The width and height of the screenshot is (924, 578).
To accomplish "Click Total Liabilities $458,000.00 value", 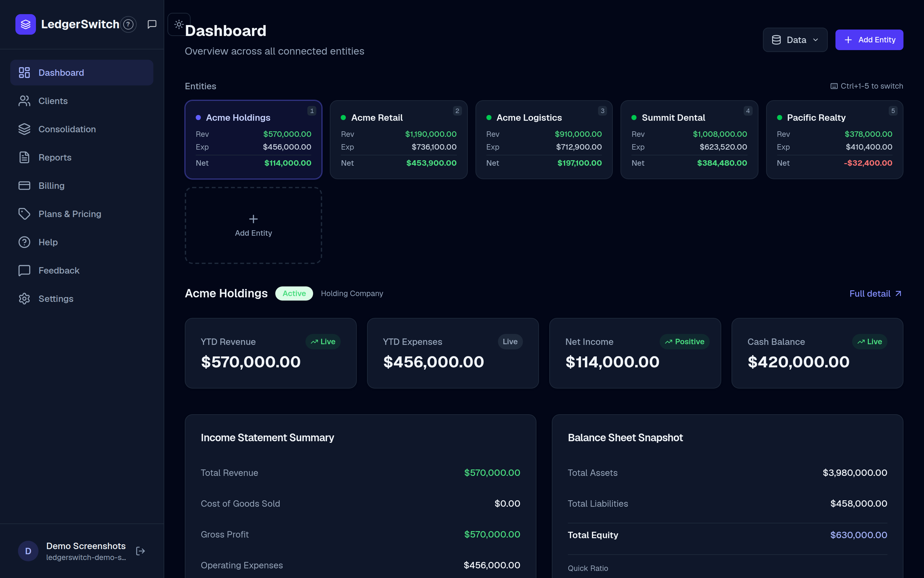I will pyautogui.click(x=859, y=504).
